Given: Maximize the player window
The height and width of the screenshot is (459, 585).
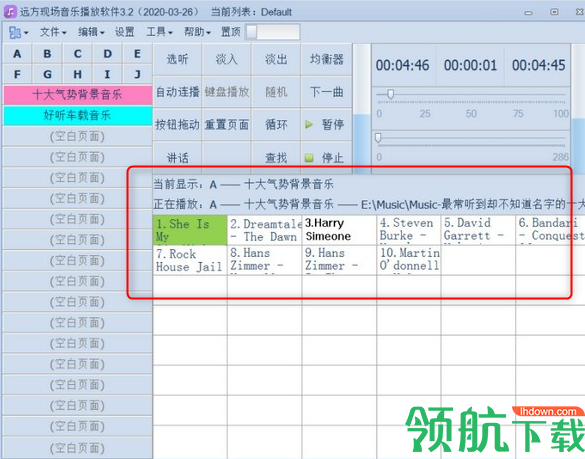Looking at the screenshot, I should pos(554,12).
